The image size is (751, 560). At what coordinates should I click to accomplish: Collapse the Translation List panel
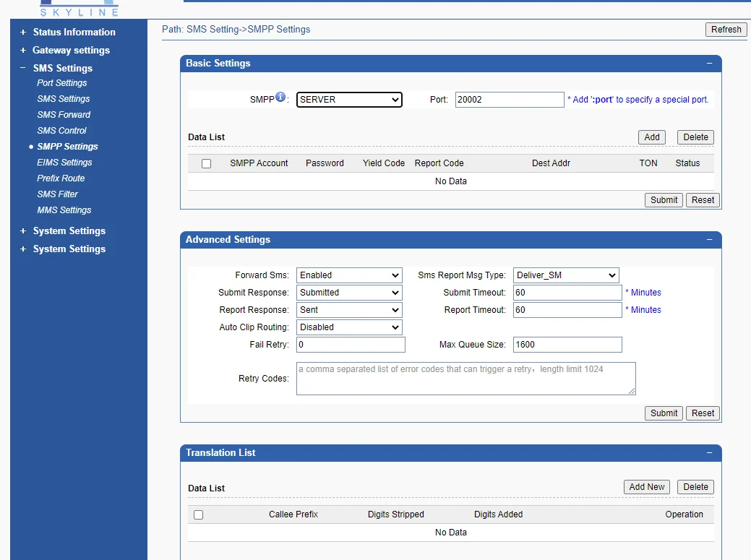[x=710, y=453]
